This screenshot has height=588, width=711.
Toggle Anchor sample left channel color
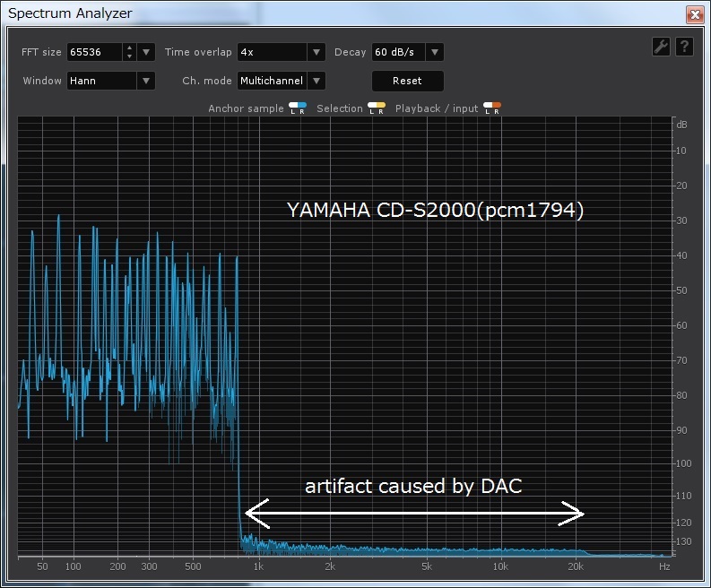tap(293, 108)
